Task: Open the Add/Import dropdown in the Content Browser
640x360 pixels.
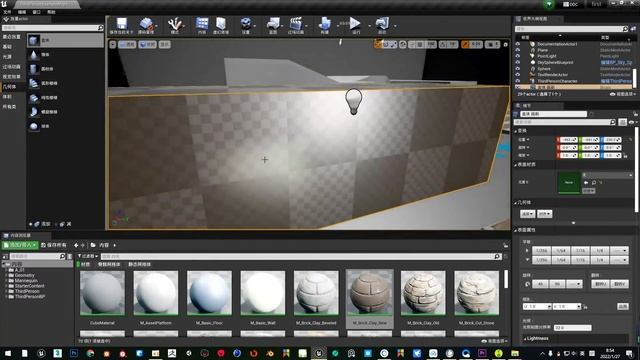Action: pyautogui.click(x=20, y=245)
